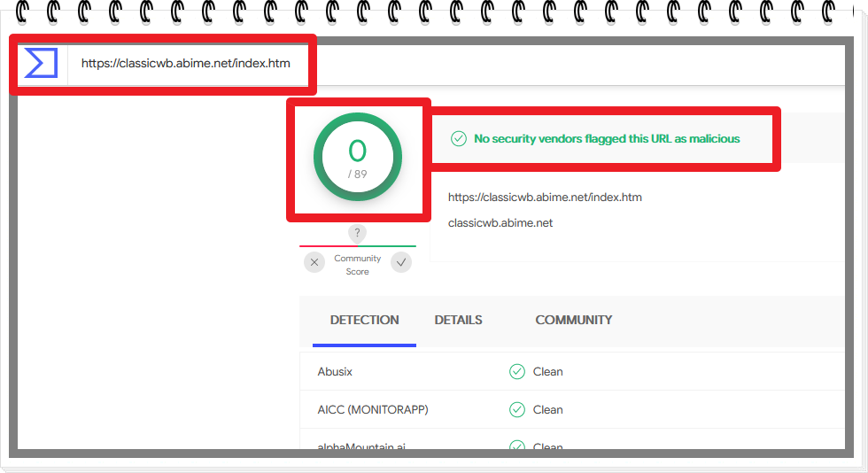This screenshot has width=868, height=473.
Task: Open the DETAILS tab
Action: [x=458, y=320]
